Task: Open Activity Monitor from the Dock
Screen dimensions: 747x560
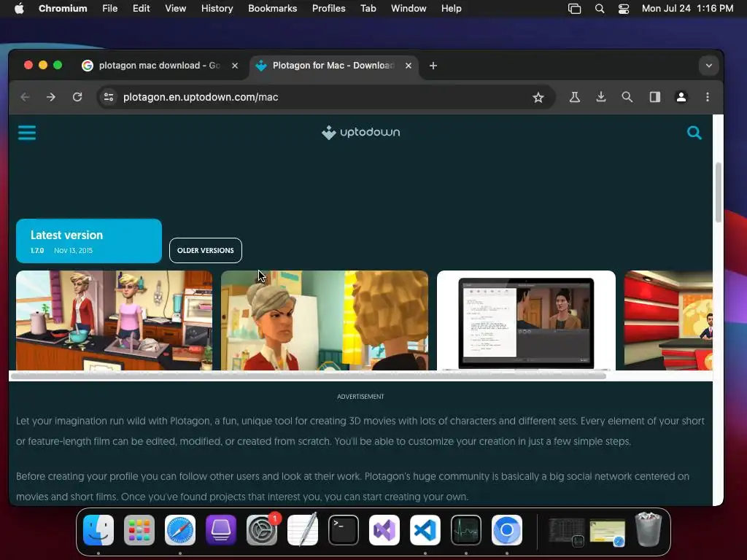Action: tap(466, 530)
